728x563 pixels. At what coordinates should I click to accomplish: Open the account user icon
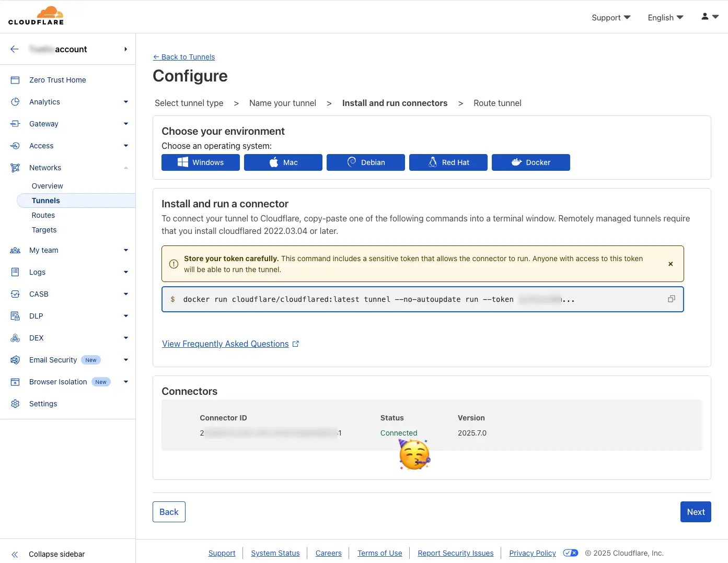(x=704, y=16)
